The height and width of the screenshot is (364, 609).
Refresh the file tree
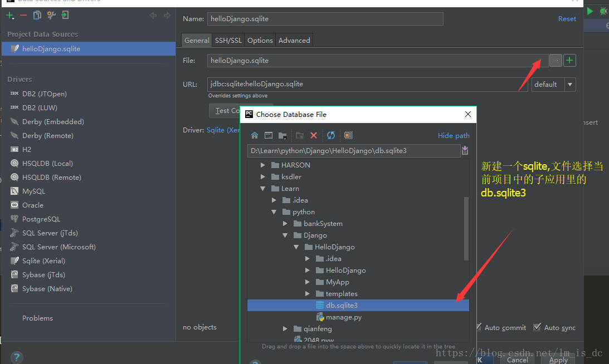click(x=331, y=135)
